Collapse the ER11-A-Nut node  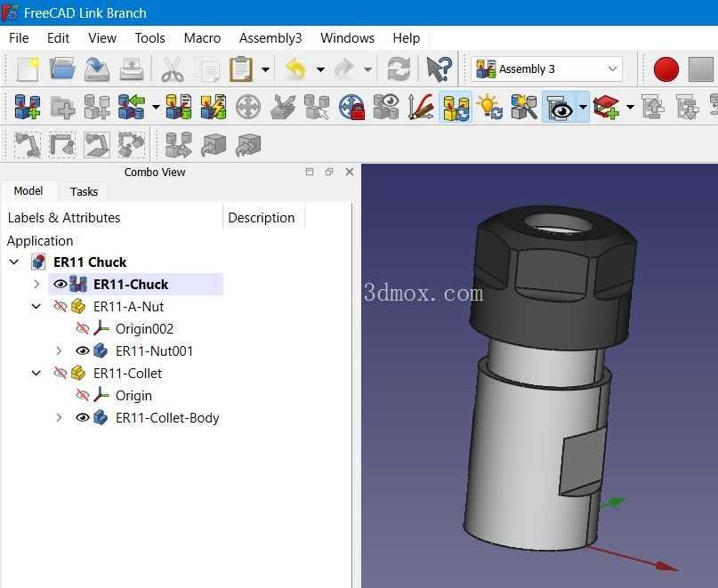(x=36, y=306)
